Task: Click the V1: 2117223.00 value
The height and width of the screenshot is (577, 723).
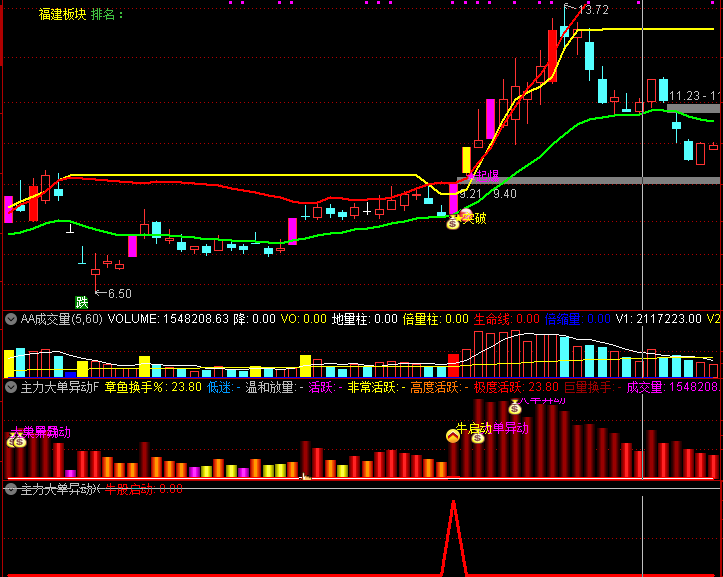Action: point(658,319)
